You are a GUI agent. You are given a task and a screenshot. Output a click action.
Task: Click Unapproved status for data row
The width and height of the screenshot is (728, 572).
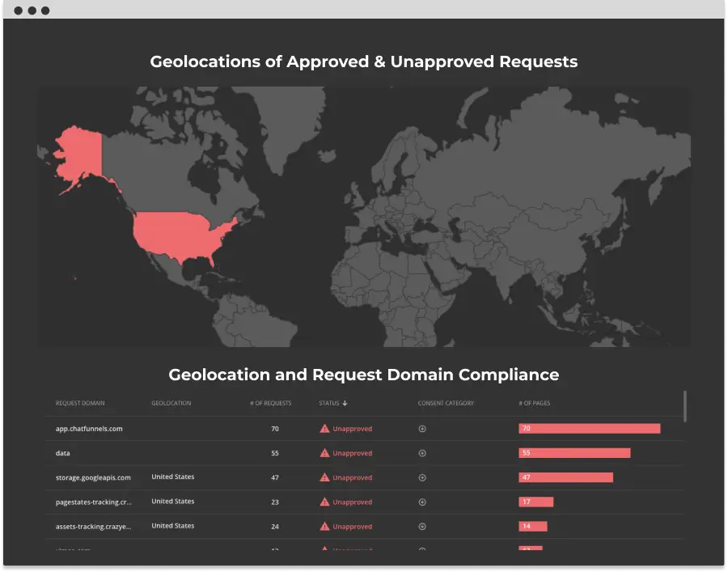(x=353, y=453)
